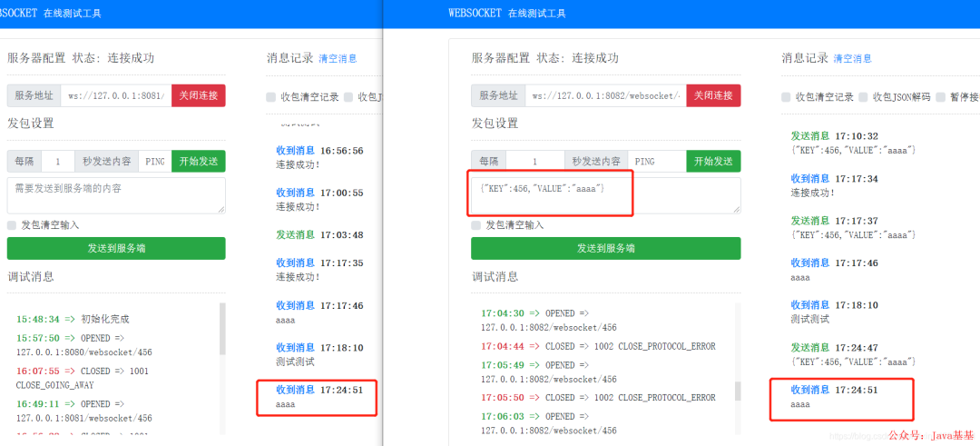This screenshot has width=980, height=446.
Task: Click left window message 收到消息 17:18:10
Action: click(319, 354)
